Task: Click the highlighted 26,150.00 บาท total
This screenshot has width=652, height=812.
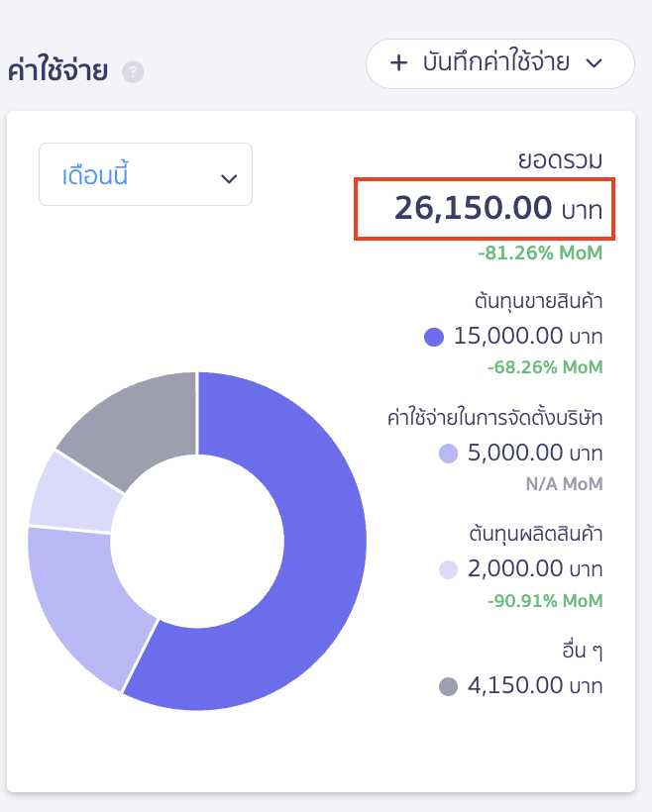Action: tap(502, 208)
